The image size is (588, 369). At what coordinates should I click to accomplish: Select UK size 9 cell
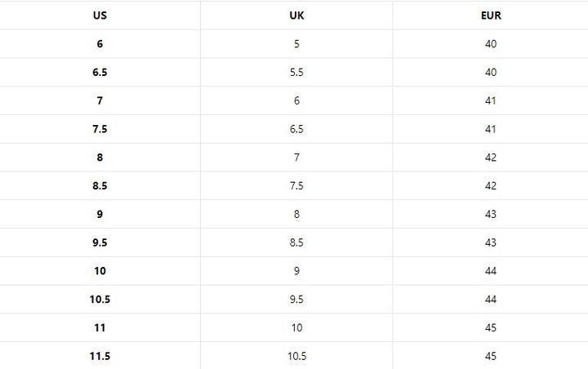click(296, 271)
